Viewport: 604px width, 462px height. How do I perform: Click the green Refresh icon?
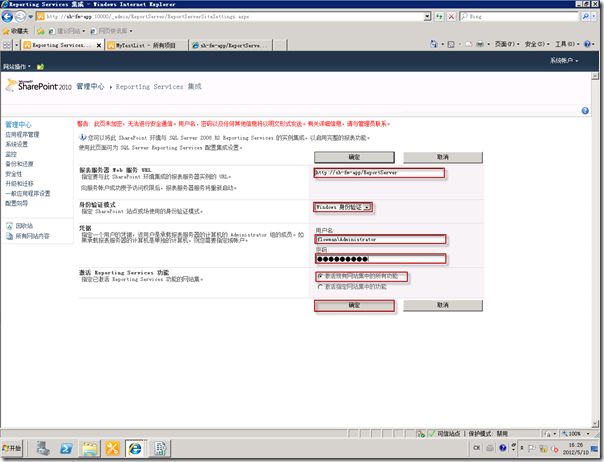click(439, 17)
